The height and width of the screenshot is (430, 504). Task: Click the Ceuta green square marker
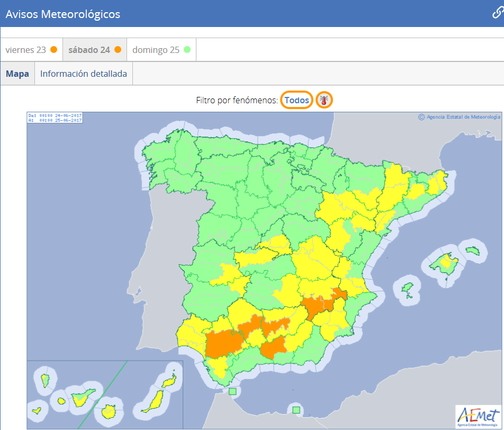(232, 392)
